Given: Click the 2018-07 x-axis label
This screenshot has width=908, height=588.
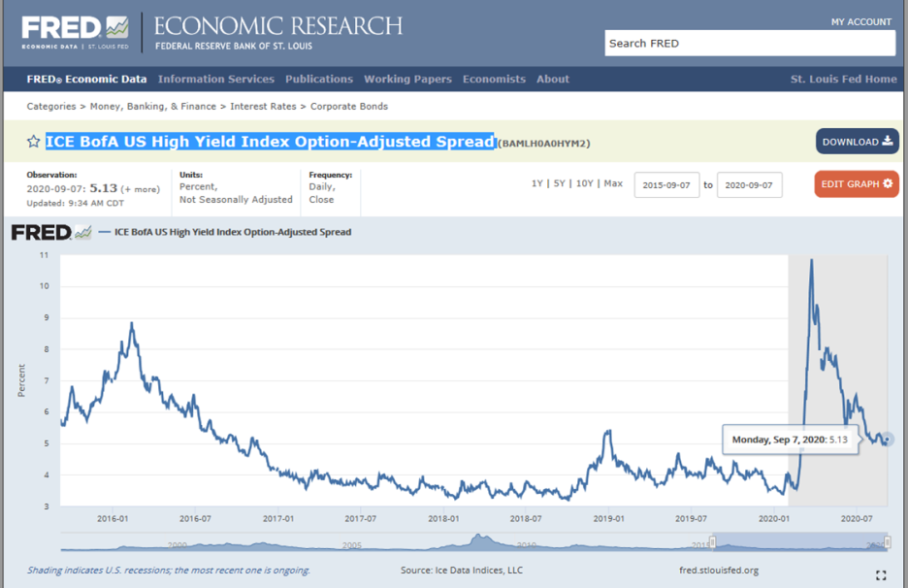Looking at the screenshot, I should [526, 519].
